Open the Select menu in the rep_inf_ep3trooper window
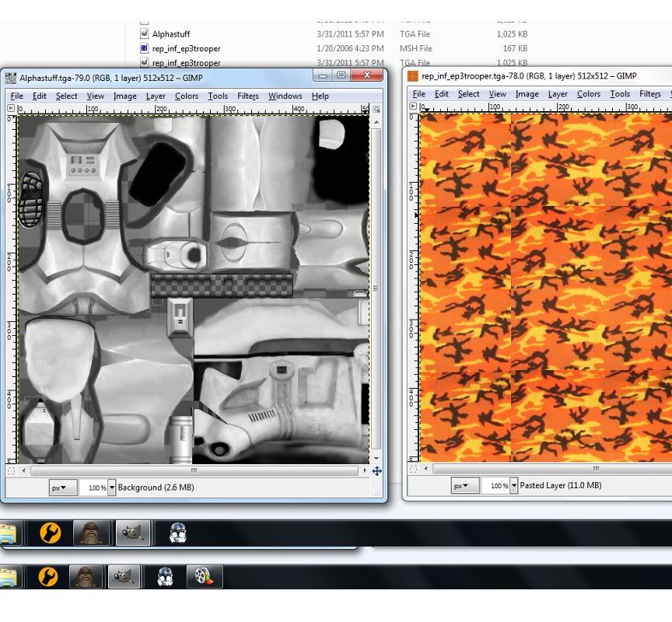 [x=468, y=94]
